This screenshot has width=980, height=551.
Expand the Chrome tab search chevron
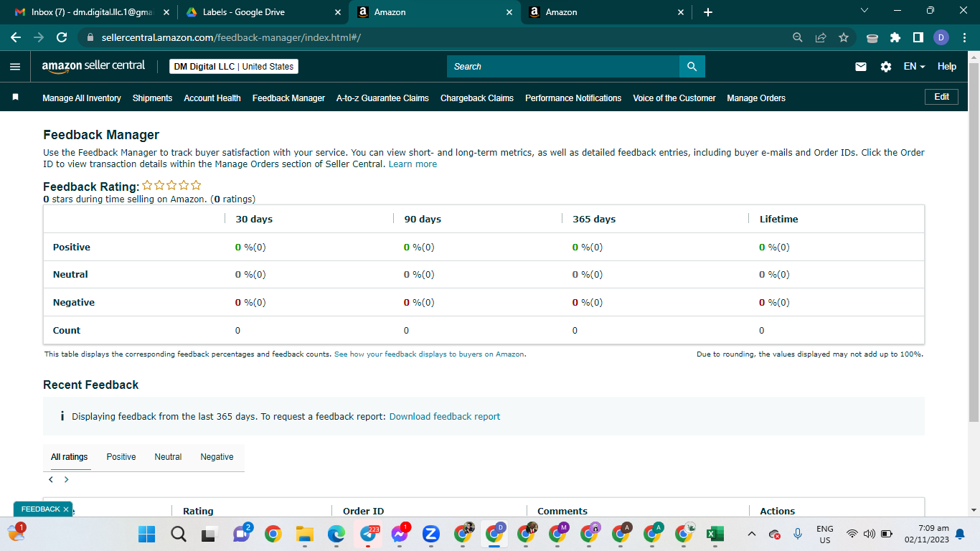pyautogui.click(x=864, y=11)
